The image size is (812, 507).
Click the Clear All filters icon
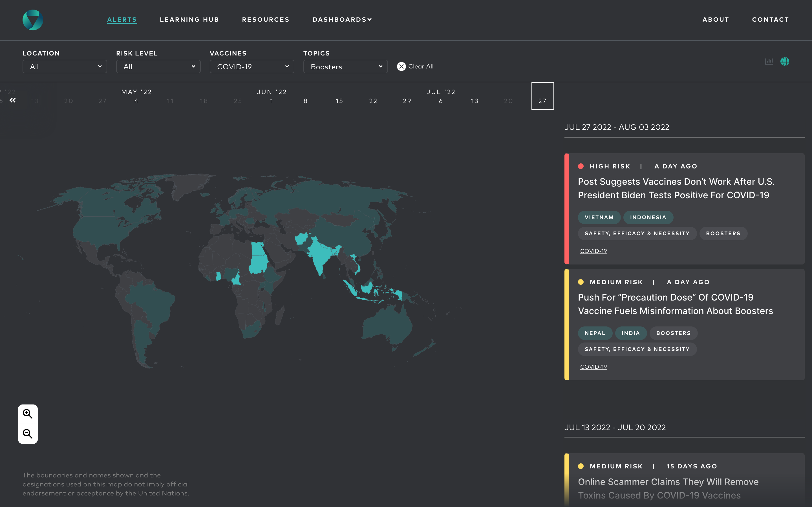(x=401, y=66)
